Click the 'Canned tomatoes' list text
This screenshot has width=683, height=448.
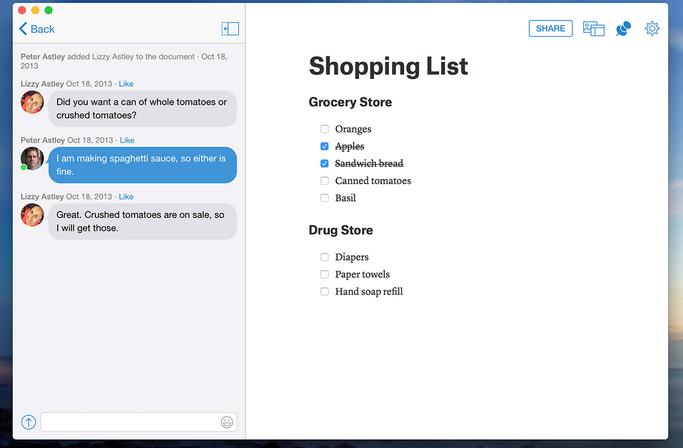(x=373, y=180)
